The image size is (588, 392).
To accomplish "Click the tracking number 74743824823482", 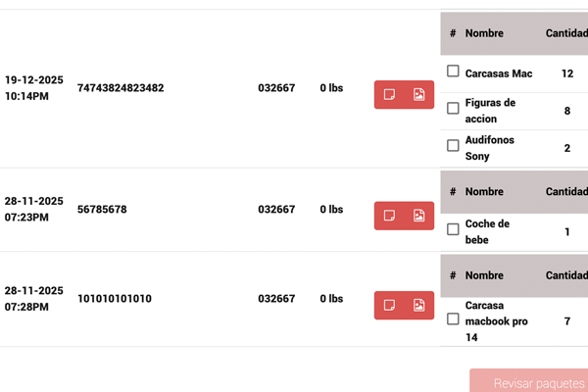I will pyautogui.click(x=121, y=88).
